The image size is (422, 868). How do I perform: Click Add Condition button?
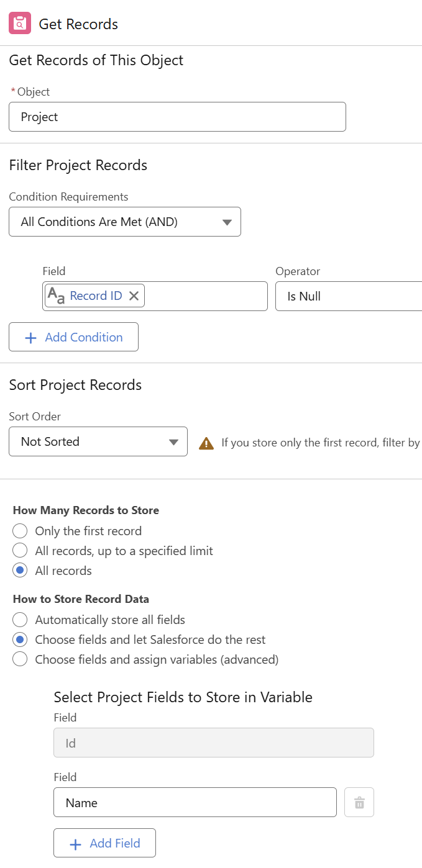pyautogui.click(x=73, y=337)
